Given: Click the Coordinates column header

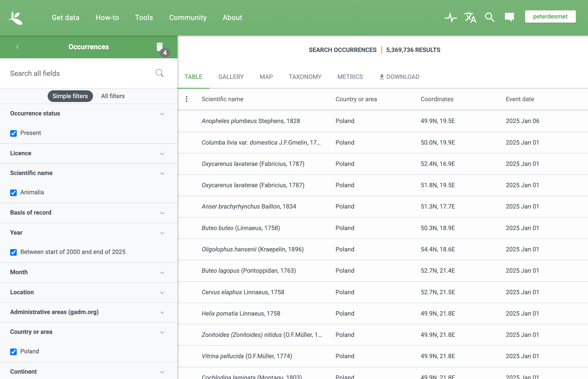Looking at the screenshot, I should 437,99.
